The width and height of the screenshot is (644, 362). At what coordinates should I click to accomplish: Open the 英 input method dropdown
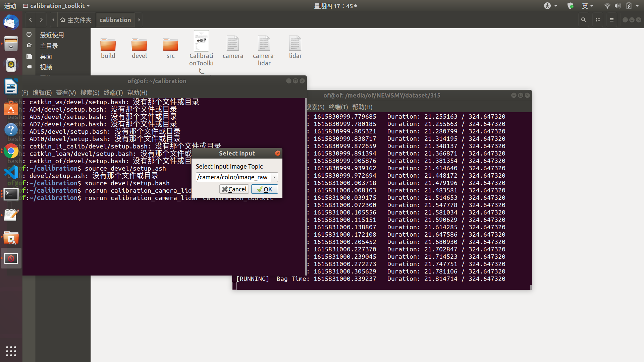588,6
